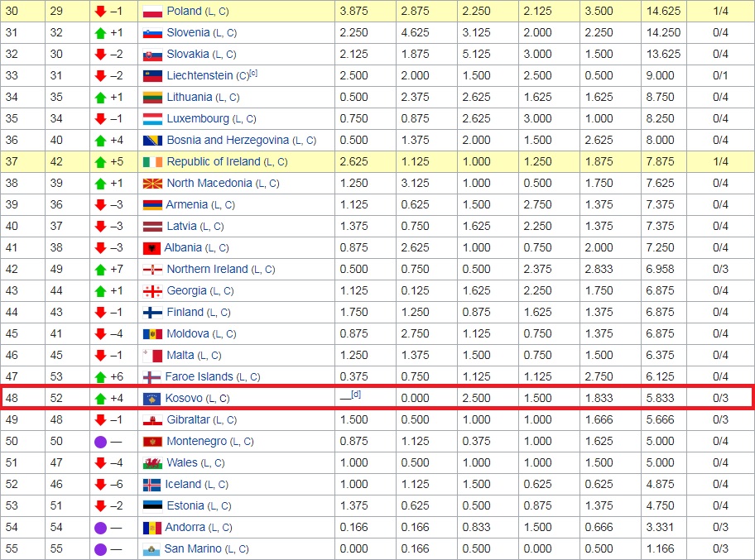Open the Faroe Islands link
This screenshot has width=755, height=560.
coord(200,377)
